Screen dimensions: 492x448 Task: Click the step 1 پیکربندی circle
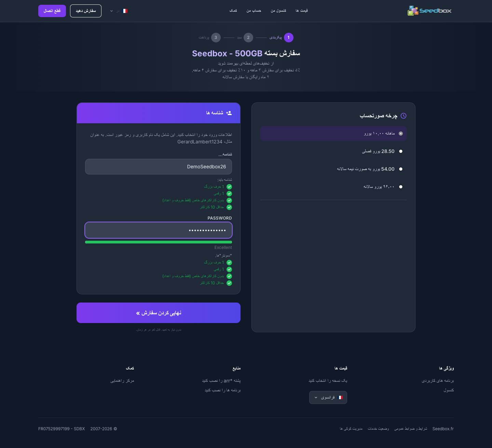288,38
